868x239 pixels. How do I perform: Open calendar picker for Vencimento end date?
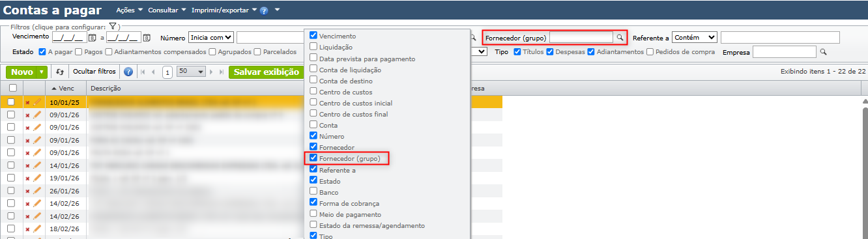[x=147, y=38]
